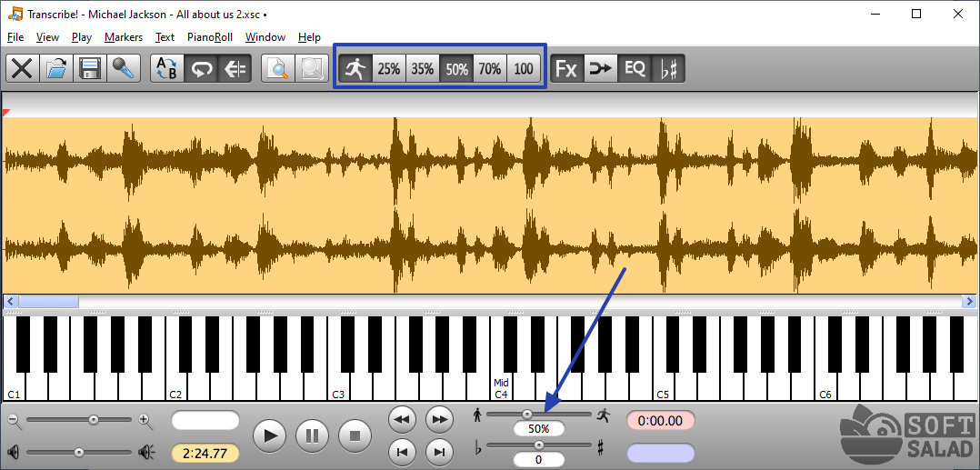This screenshot has height=470, width=980.
Task: Click the standing man slow speed icon
Action: tap(477, 414)
